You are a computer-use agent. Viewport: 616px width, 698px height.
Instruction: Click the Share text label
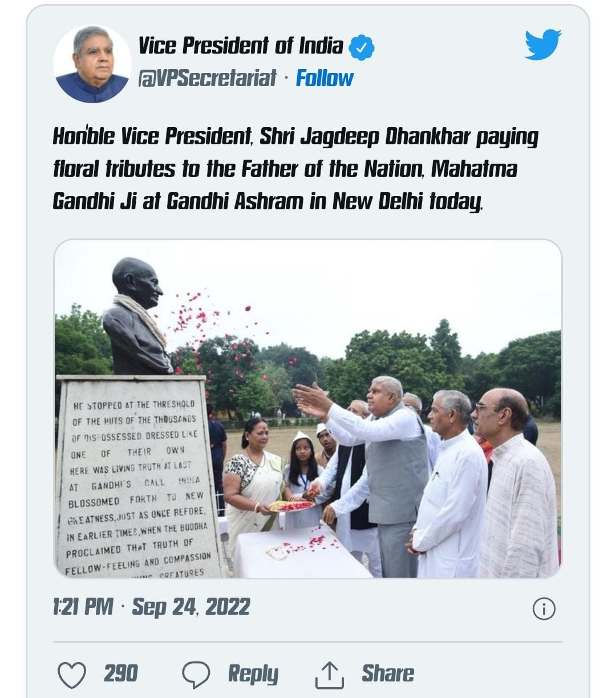388,673
